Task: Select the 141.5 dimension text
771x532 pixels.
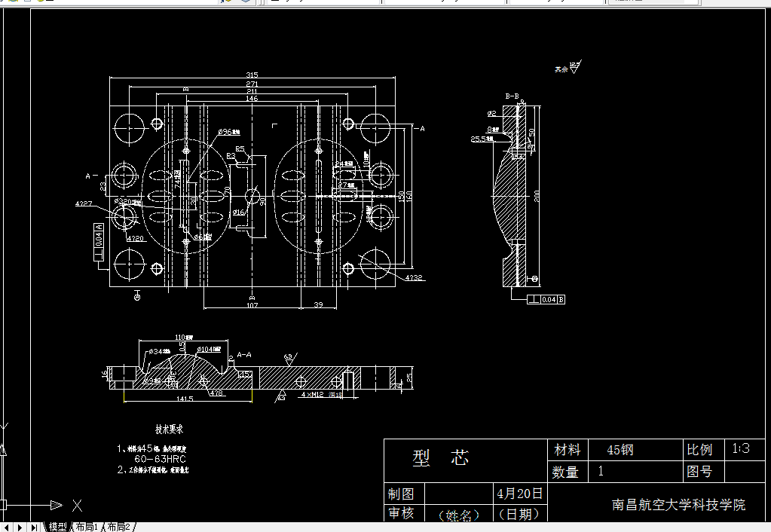Action: pos(185,399)
